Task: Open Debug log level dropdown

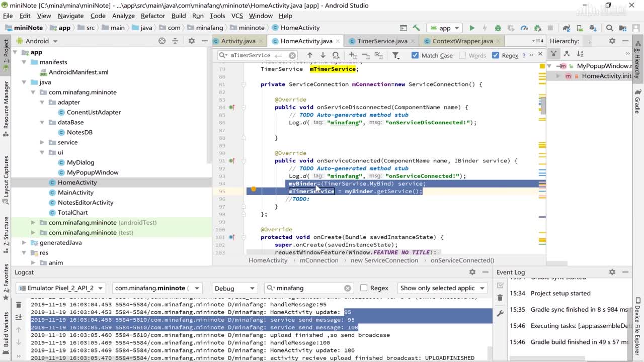Action: click(x=234, y=288)
